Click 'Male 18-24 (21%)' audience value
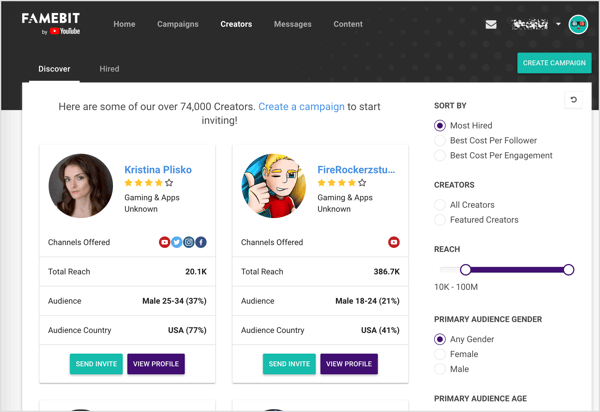Screen dimensions: 600x412 367,301
